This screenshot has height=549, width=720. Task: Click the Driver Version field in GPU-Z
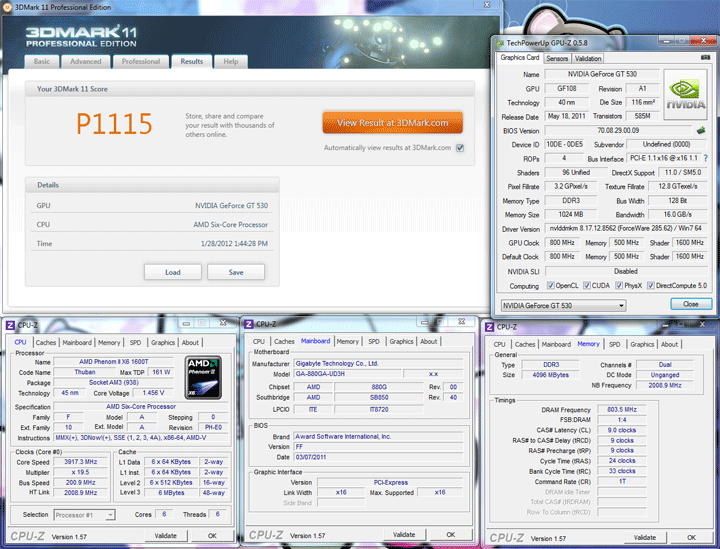point(625,228)
